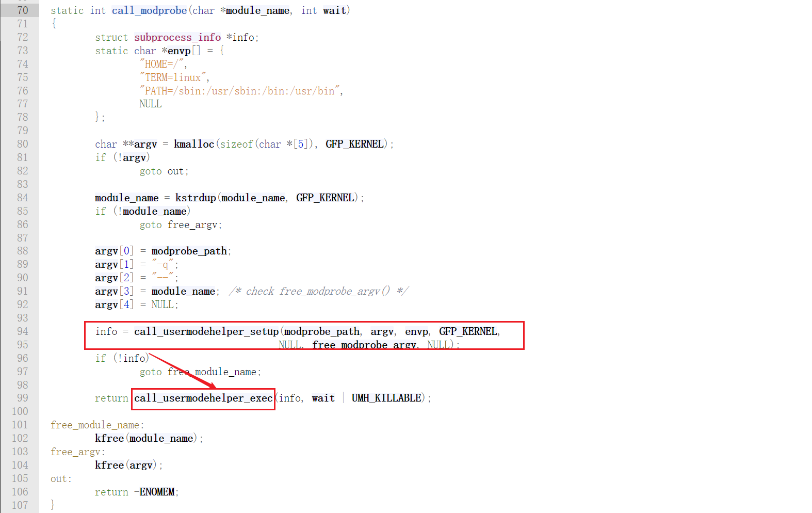Click the UMH_KILLABLE flag
This screenshot has width=812, height=513.
(386, 398)
